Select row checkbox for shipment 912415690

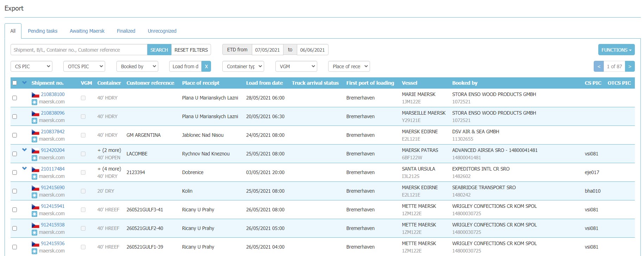(14, 191)
